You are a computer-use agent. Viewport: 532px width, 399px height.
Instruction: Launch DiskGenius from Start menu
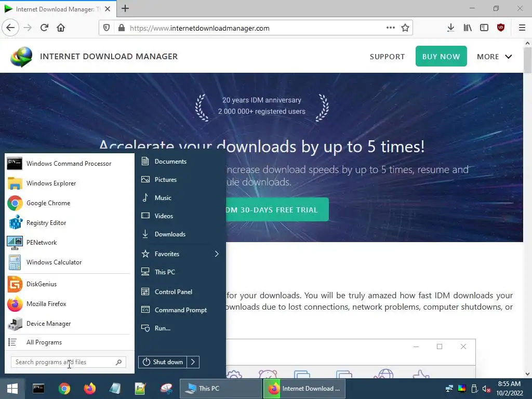tap(68, 284)
